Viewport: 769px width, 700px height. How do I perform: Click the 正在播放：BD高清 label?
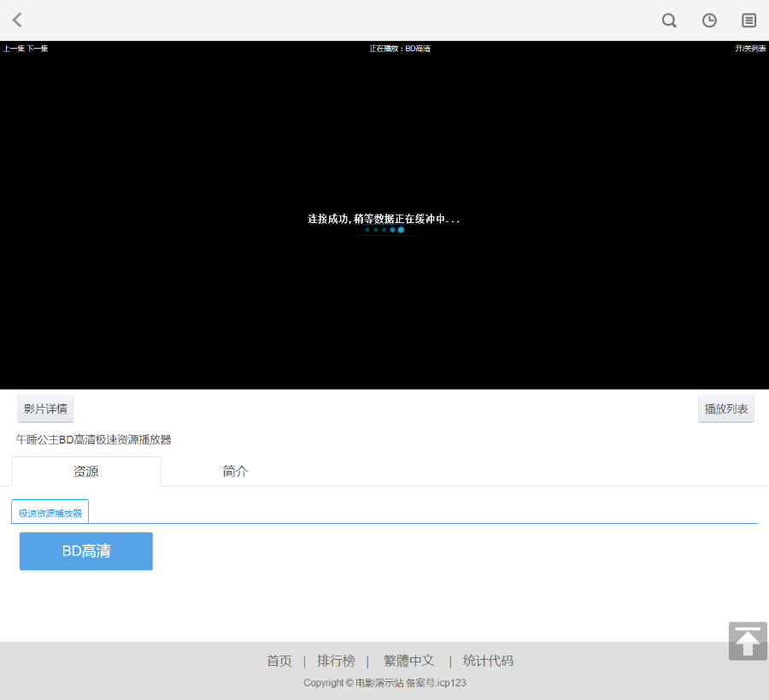point(400,49)
